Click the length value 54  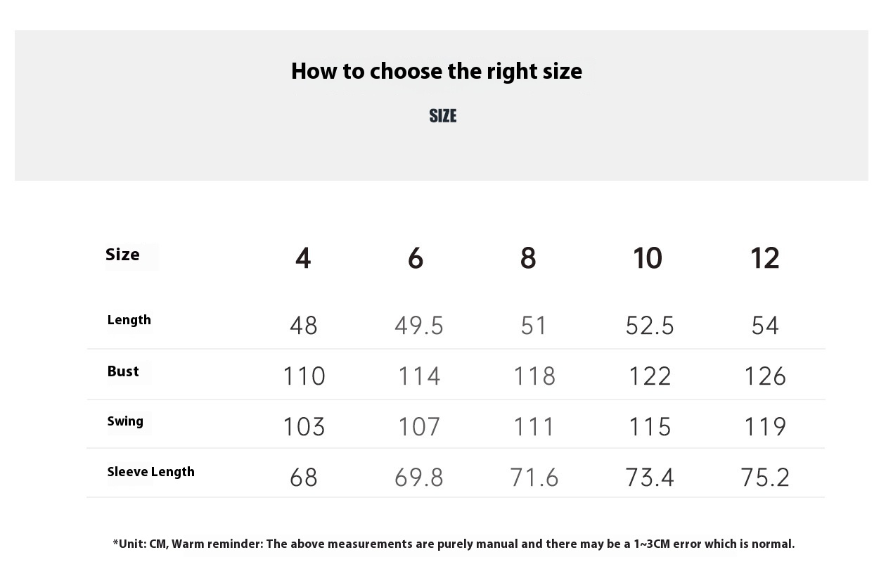click(x=765, y=326)
